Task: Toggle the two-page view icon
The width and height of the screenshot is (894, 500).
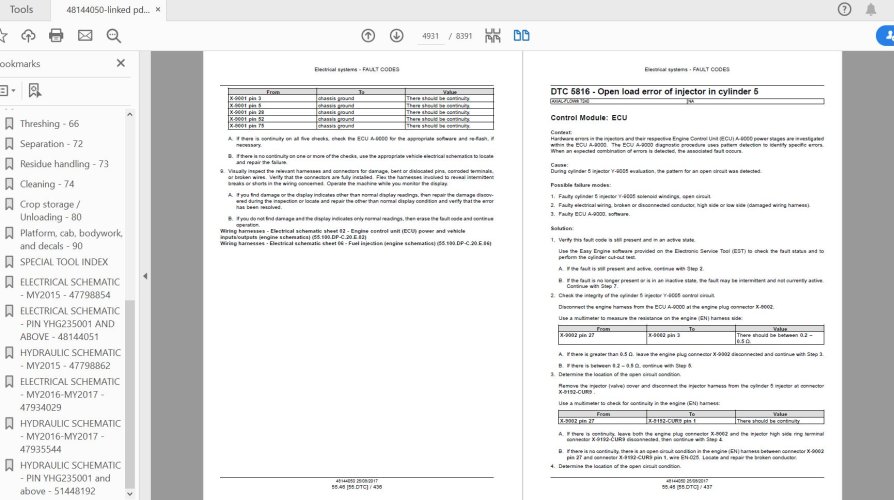Action: [521, 35]
